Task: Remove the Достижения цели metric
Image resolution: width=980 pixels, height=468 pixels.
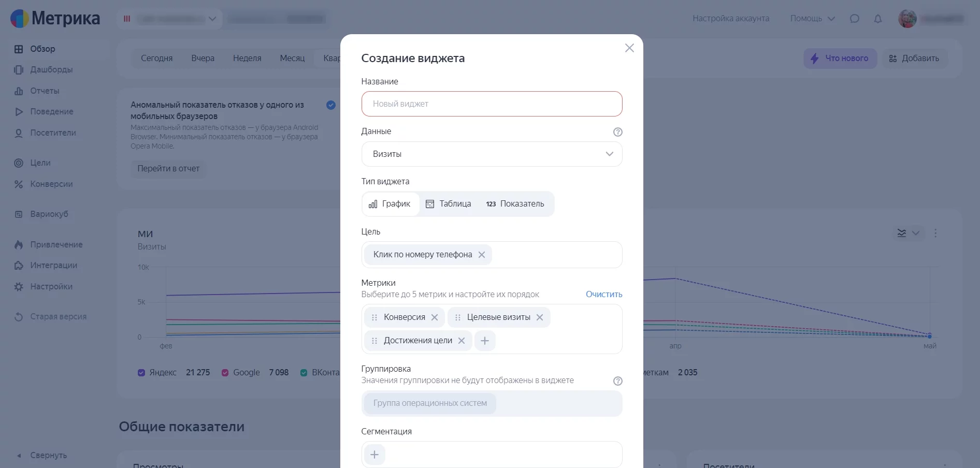Action: 462,341
